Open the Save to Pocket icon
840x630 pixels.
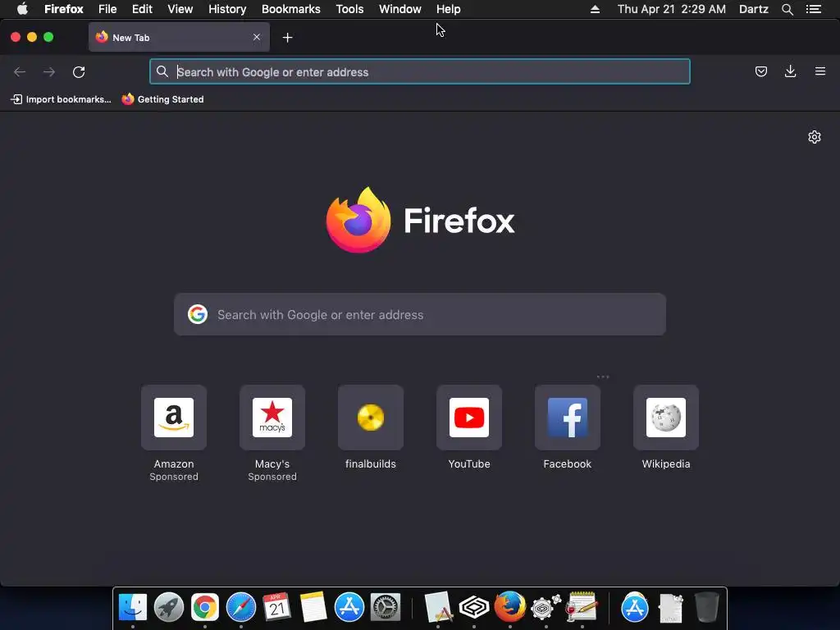pos(760,71)
